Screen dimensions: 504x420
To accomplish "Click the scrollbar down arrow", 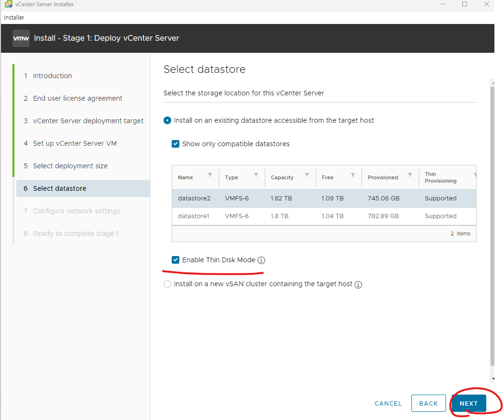I will point(493,379).
